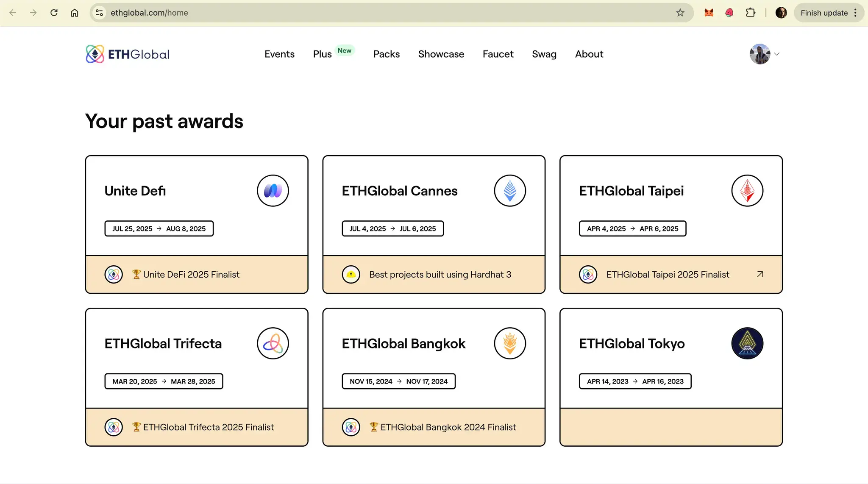Open the red extension icon beside MetaMask
Screen dimensions: 868x484
(x=729, y=13)
